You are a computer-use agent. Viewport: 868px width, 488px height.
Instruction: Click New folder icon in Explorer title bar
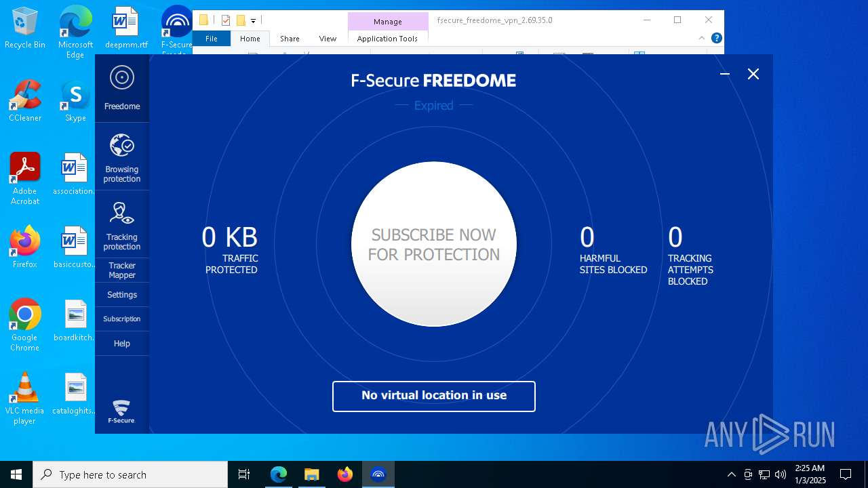(x=240, y=20)
